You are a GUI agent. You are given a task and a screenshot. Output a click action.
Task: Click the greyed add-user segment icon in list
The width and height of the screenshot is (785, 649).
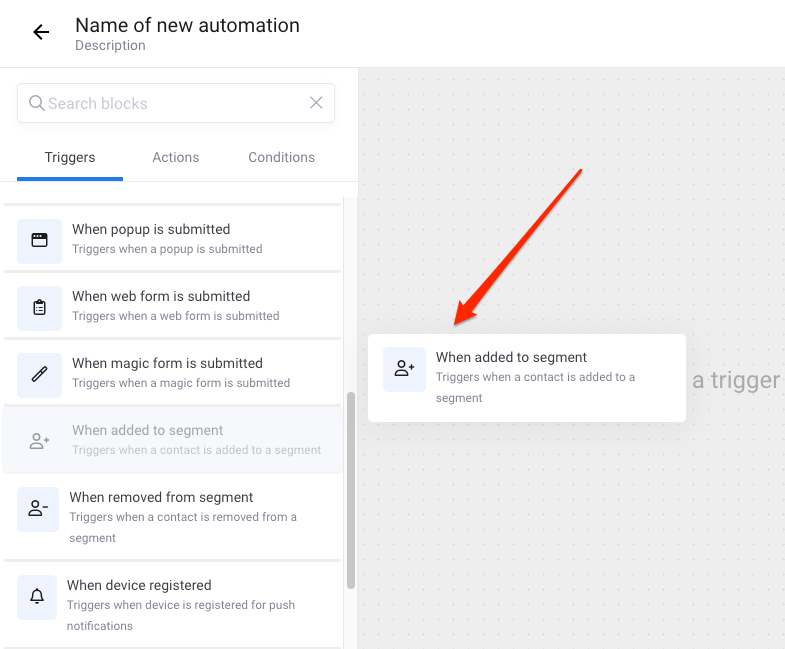[x=40, y=441]
